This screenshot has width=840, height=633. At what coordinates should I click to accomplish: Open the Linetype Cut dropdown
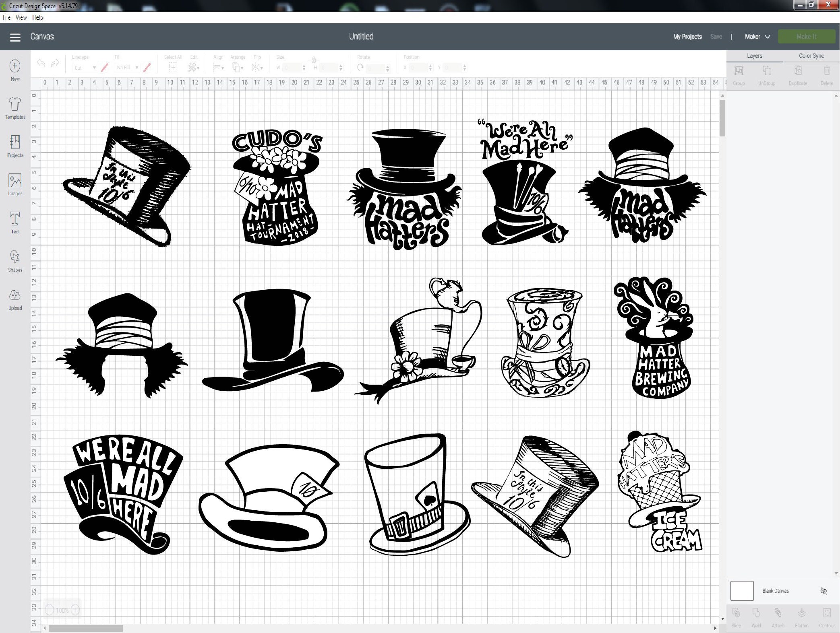click(x=85, y=68)
